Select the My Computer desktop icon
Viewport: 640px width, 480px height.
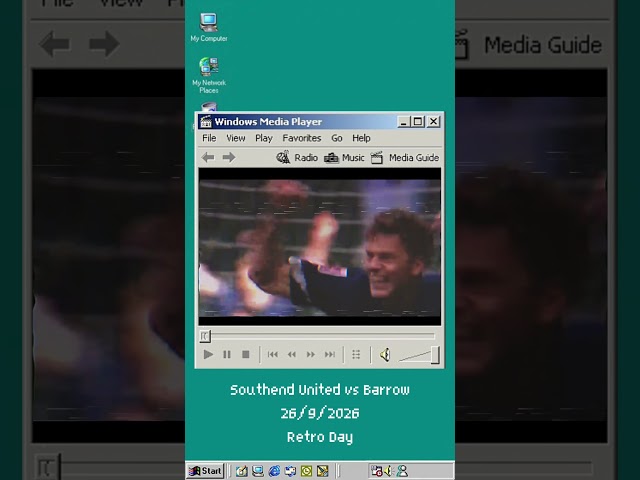point(209,27)
